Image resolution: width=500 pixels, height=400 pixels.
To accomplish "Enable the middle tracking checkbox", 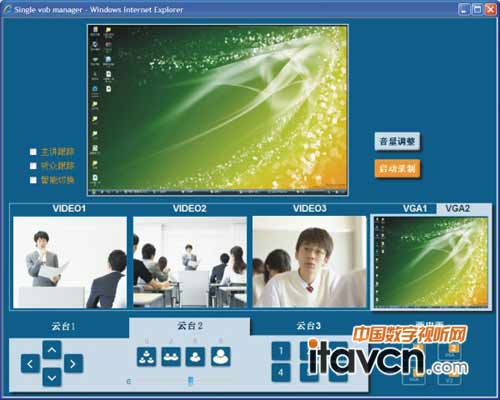I will click(33, 166).
